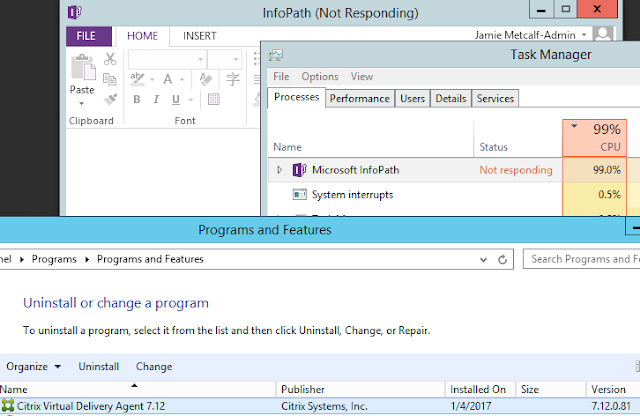
Task: Click the Copy icon in InfoPath clipboard group
Action: pos(109,79)
